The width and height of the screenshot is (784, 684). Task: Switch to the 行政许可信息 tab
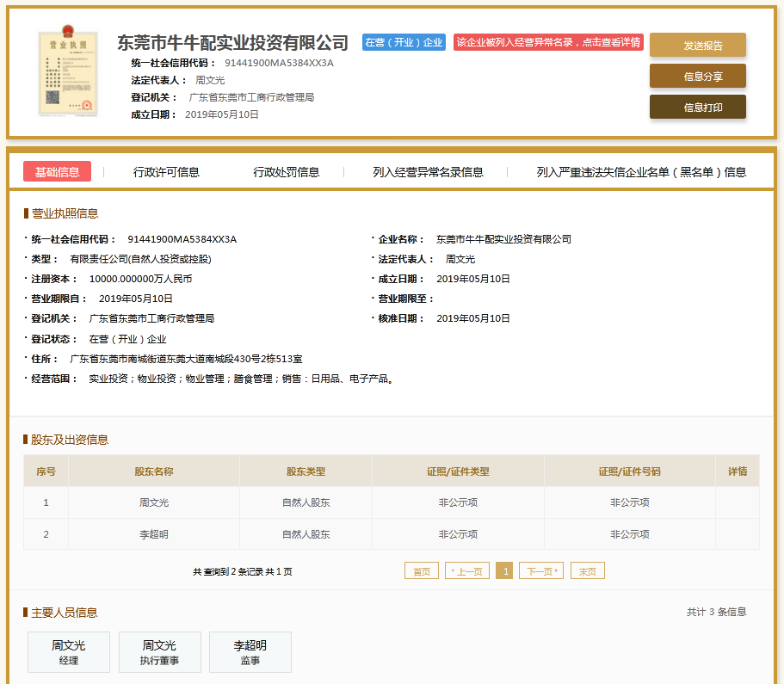point(166,171)
